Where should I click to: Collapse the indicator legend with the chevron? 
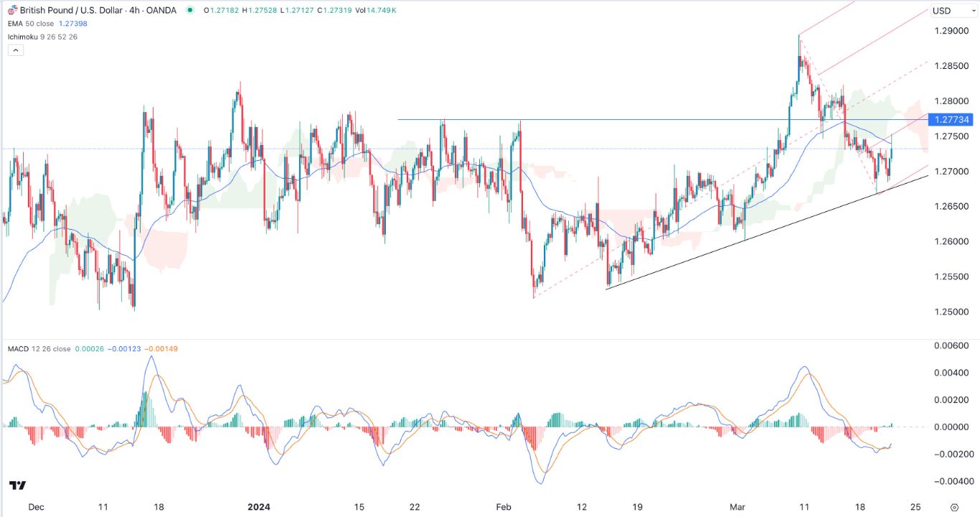[x=14, y=50]
